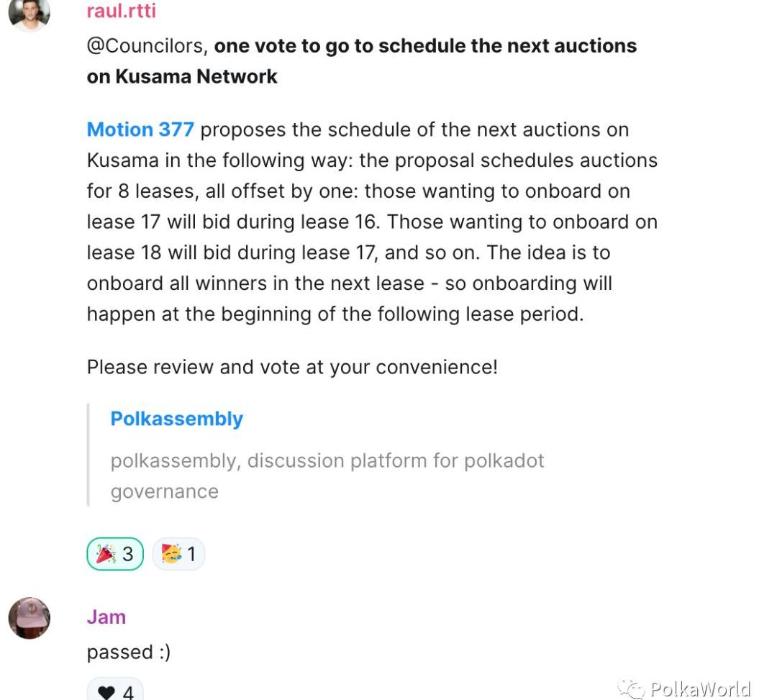Image resolution: width=777 pixels, height=700 pixels.
Task: Toggle the black heart reaction under Jam's message
Action: [x=106, y=692]
